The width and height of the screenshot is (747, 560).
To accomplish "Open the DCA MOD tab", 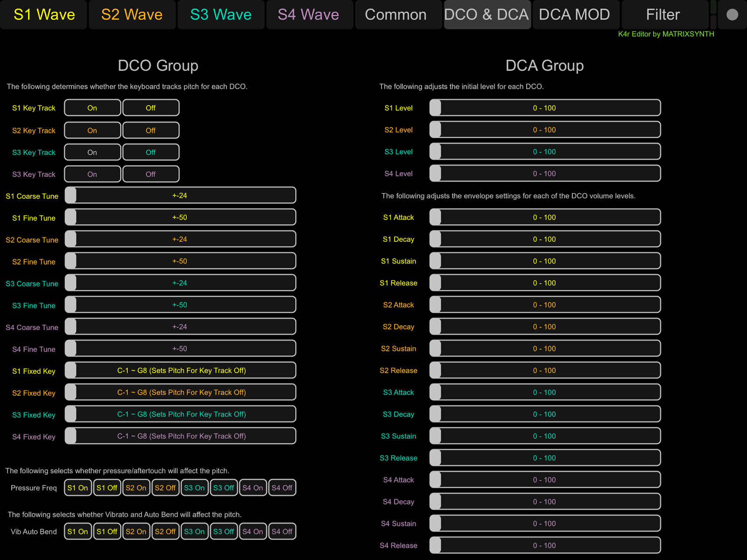I will (575, 14).
